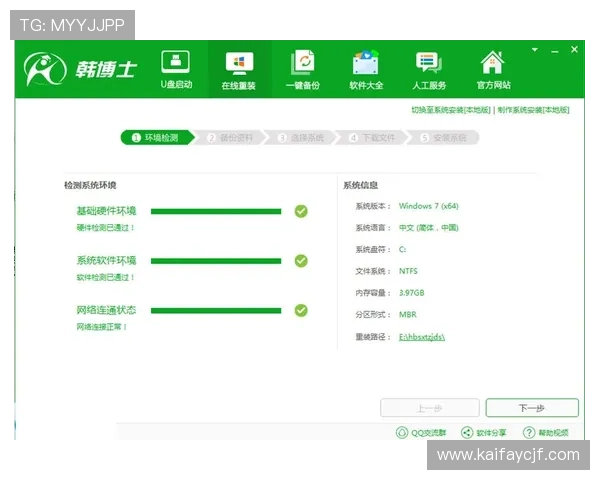This screenshot has height=480, width=600.
Task: Select the 在线重装 icon
Action: pos(239,63)
